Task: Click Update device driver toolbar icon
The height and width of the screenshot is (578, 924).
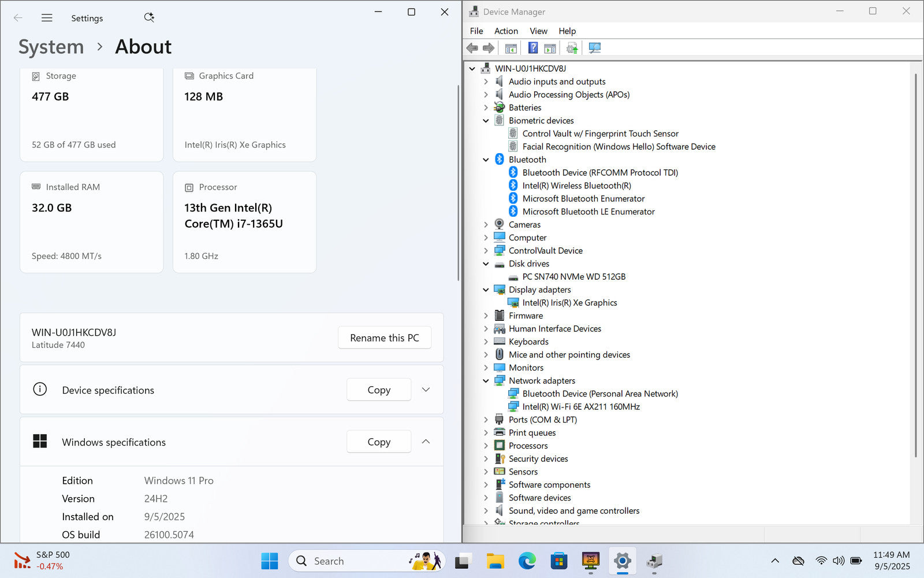Action: click(572, 48)
